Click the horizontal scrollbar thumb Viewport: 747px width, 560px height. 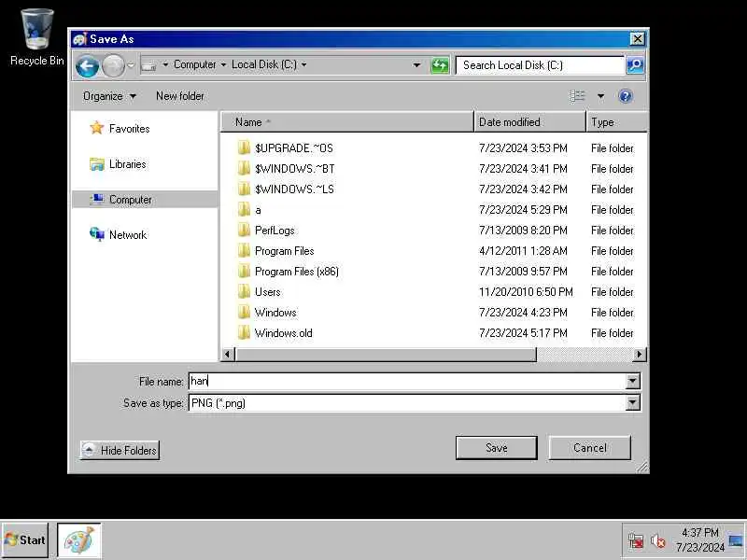(x=386, y=355)
